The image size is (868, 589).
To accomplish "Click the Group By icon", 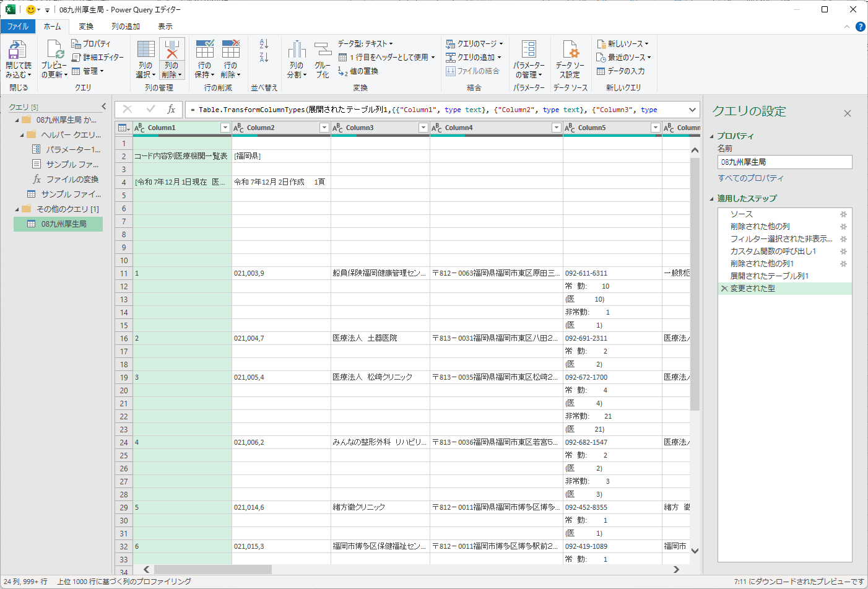I will coord(323,51).
